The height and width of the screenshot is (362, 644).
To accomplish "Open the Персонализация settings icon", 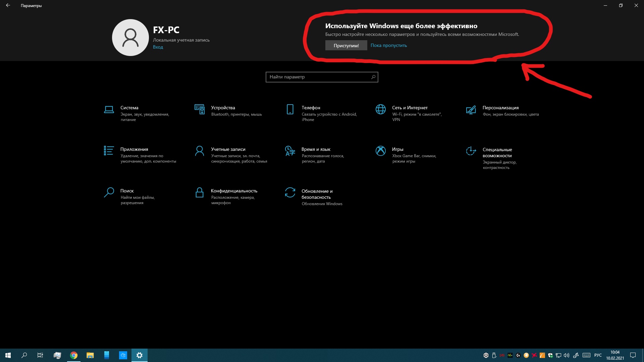I will [x=471, y=110].
